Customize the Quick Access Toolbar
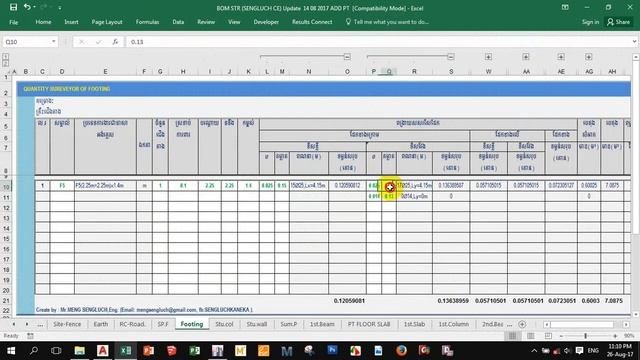The width and height of the screenshot is (640, 360). [60, 8]
